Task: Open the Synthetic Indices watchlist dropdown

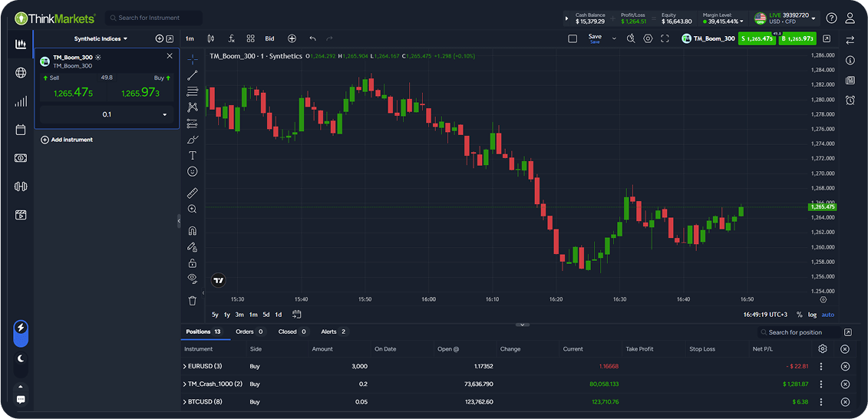Action: pyautogui.click(x=101, y=38)
